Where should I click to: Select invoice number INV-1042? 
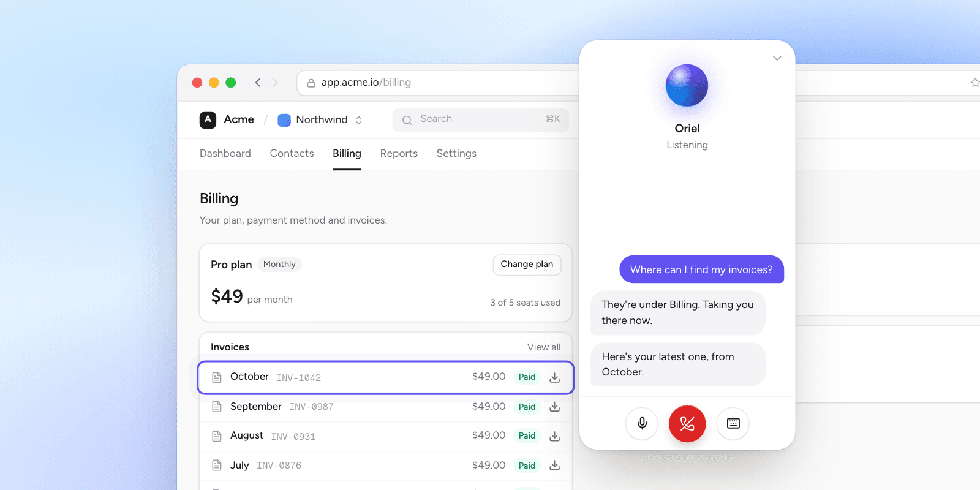(x=298, y=378)
